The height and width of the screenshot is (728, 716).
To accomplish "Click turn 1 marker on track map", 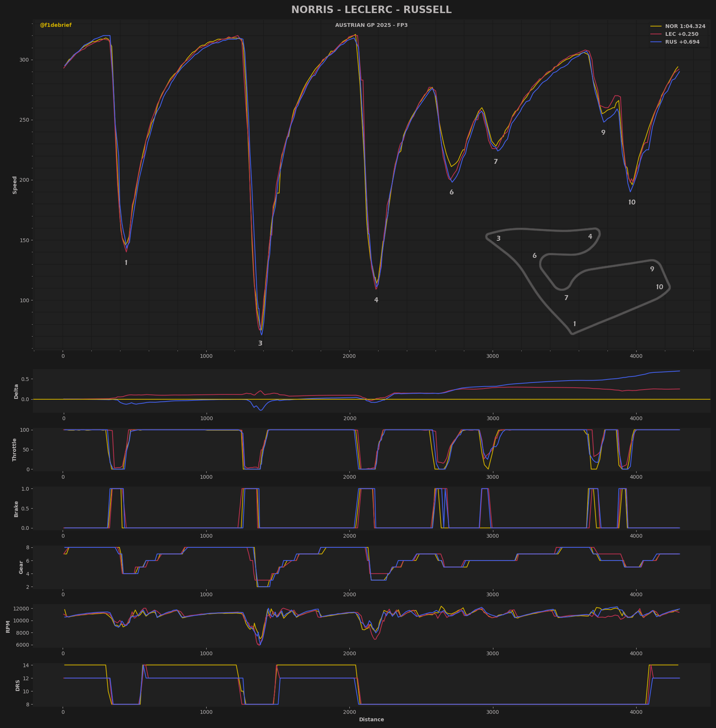I will tap(575, 324).
